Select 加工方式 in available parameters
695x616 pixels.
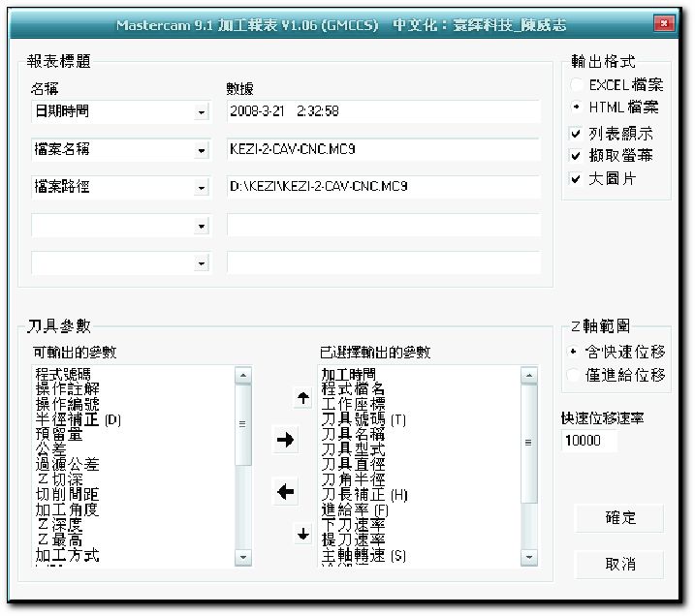(68, 555)
